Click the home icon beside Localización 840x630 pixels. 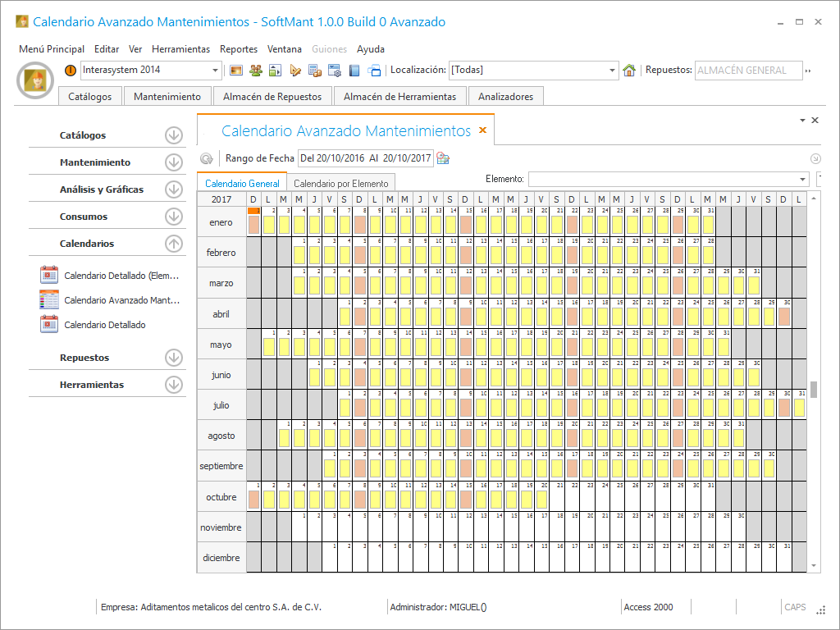click(629, 71)
